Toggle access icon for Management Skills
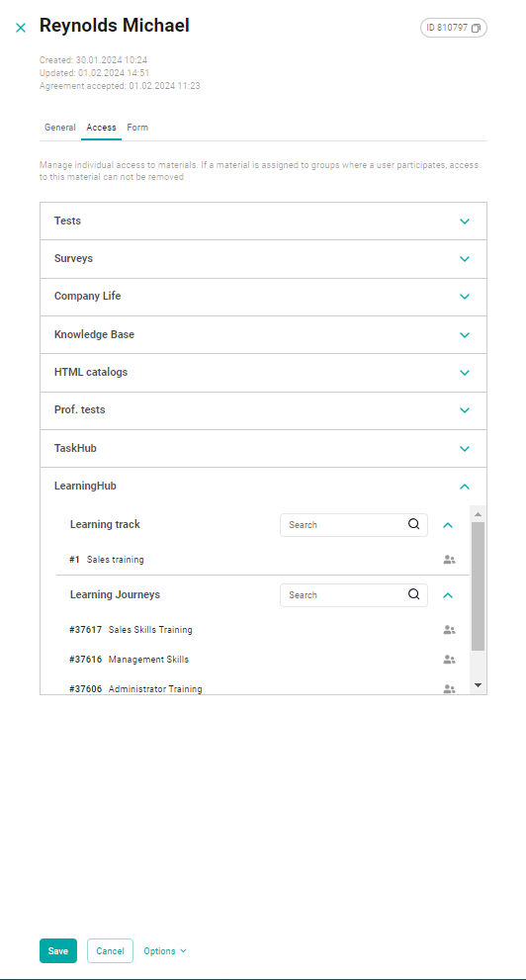This screenshot has width=526, height=980. tap(449, 660)
